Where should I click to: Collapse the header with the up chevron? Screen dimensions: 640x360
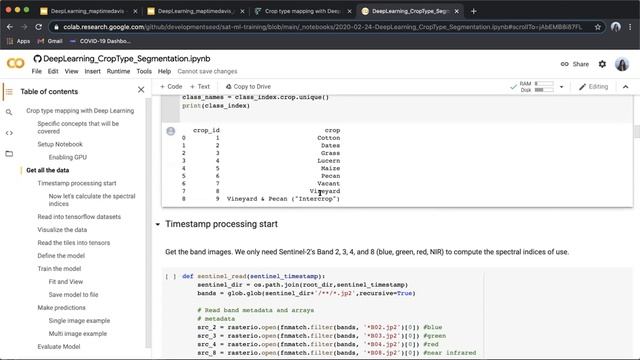(625, 87)
